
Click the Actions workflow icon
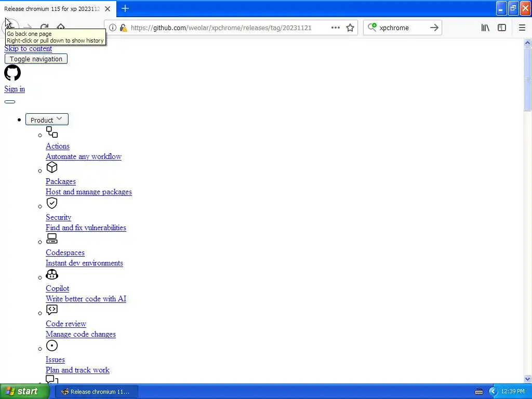52,132
